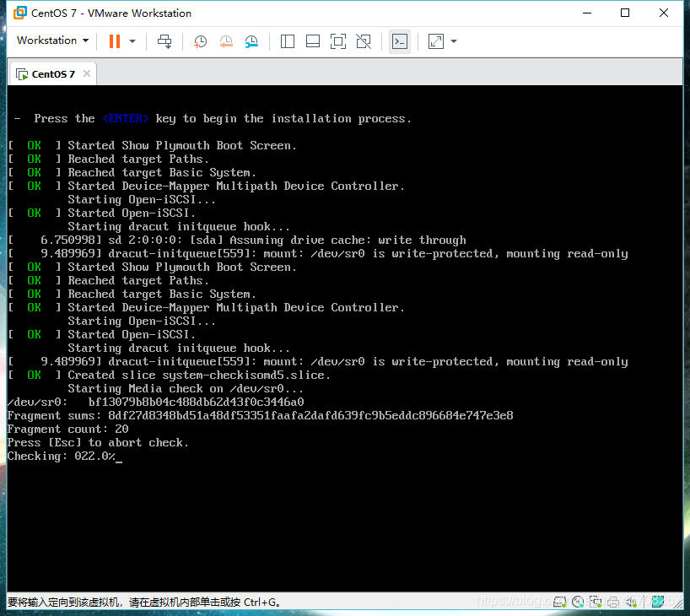Screen dimensions: 690x616
Task: Click 'Starting Media check on /dev/sr0...' line
Action: click(186, 389)
